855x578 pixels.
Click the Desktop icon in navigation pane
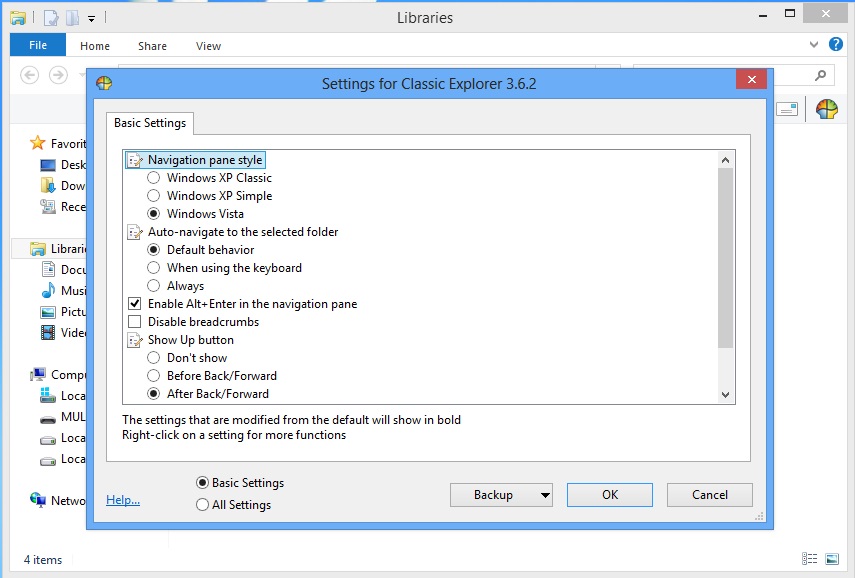[x=48, y=165]
